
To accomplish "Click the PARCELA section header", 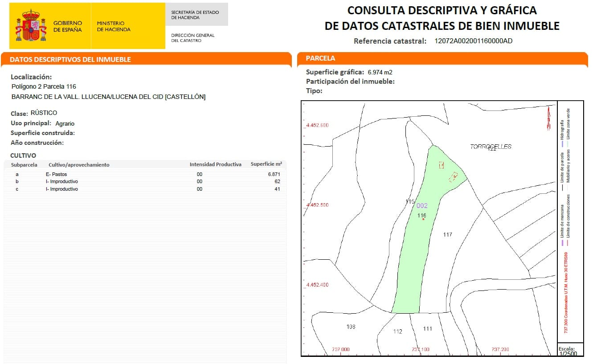I will pyautogui.click(x=320, y=58).
